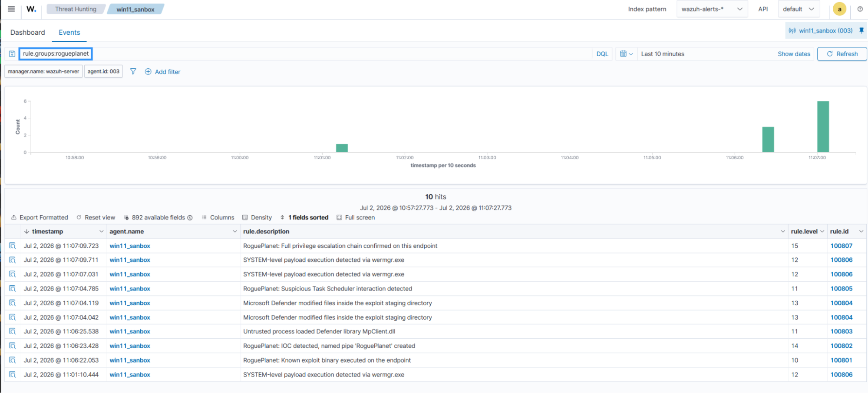Viewport: 868px width, 393px height.
Task: Click the Refresh button
Action: click(842, 54)
